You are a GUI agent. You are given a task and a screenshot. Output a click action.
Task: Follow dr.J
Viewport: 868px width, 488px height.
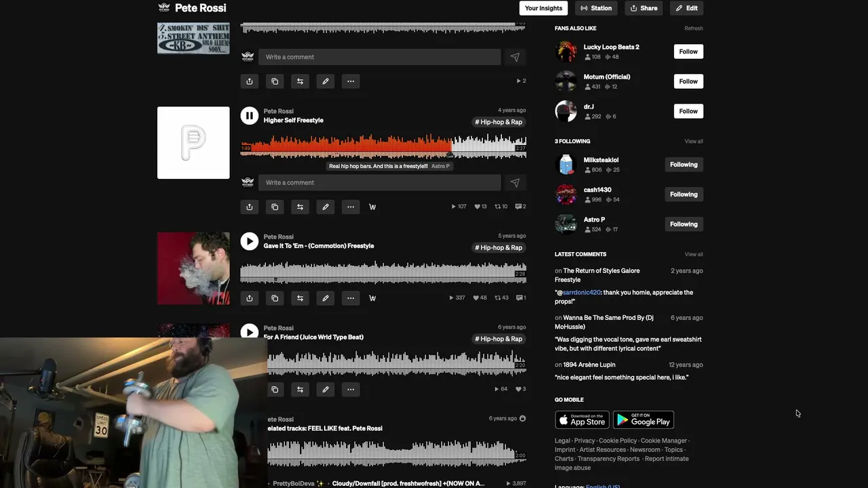(688, 111)
